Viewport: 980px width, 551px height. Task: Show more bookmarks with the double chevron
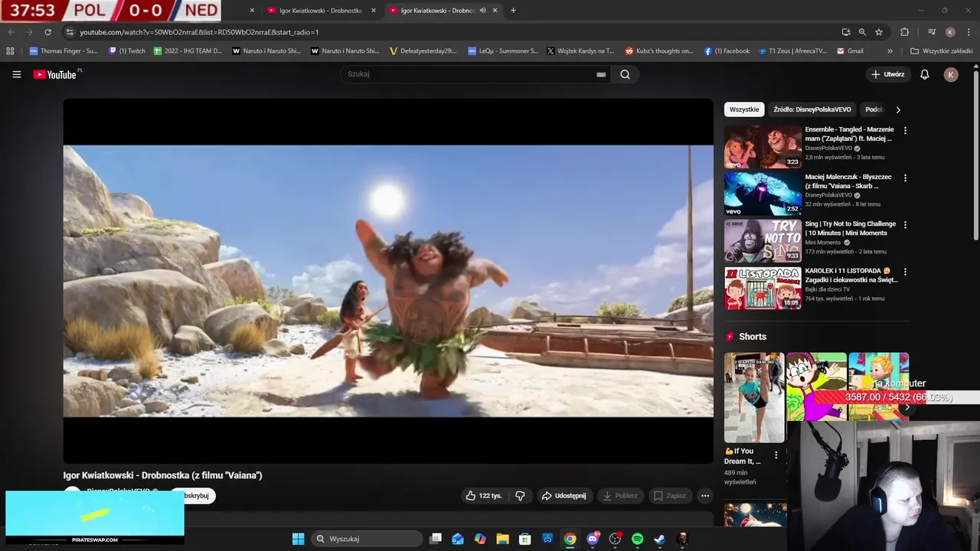pos(890,51)
